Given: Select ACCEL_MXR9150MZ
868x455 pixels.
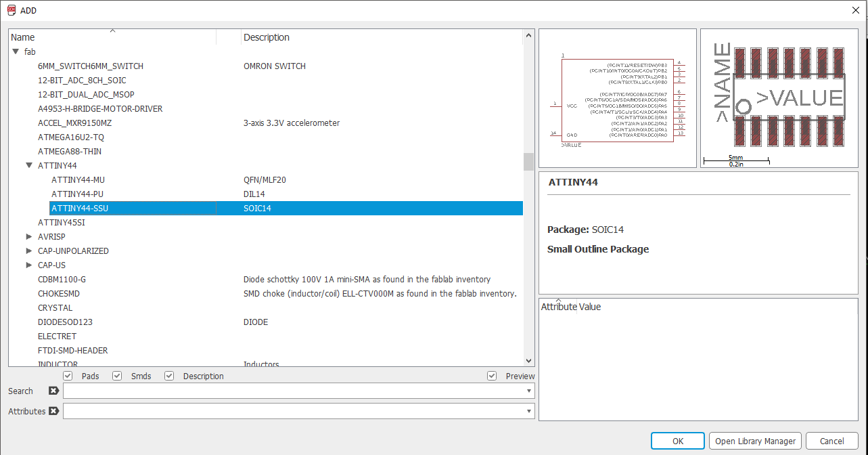Looking at the screenshot, I should (x=75, y=123).
